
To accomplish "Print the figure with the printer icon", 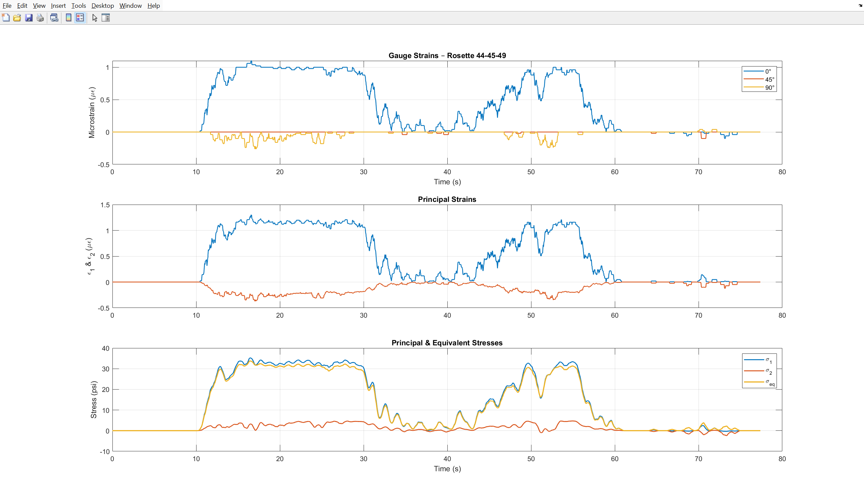I will 40,18.
